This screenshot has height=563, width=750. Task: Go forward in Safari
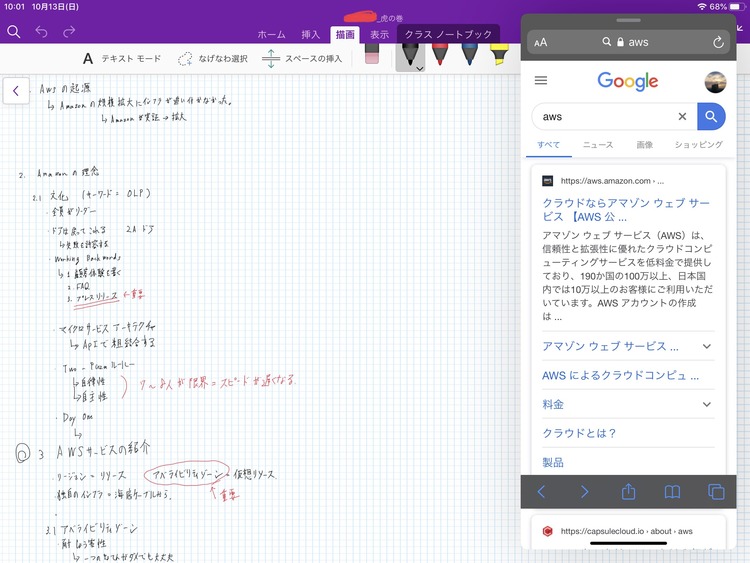click(x=585, y=492)
